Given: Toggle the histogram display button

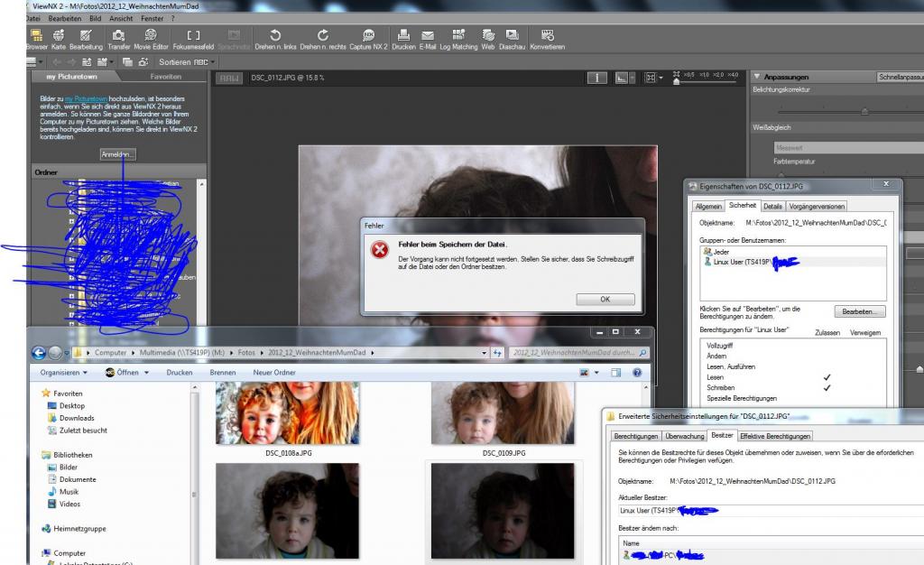Looking at the screenshot, I should tap(621, 78).
